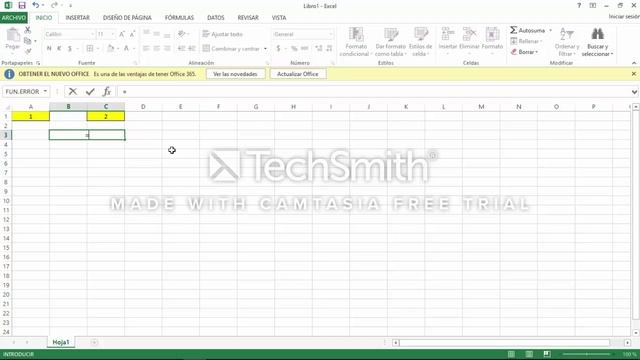
Task: Click the zoom slider in status bar
Action: (x=587, y=354)
